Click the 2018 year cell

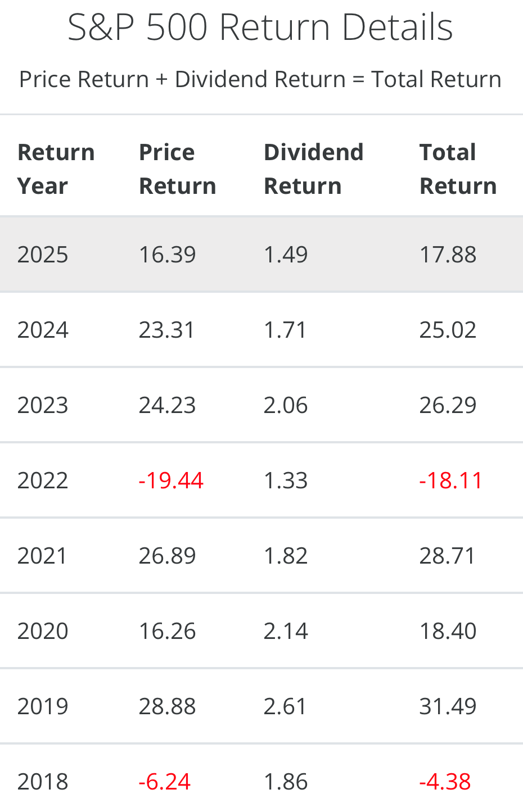coord(43,782)
